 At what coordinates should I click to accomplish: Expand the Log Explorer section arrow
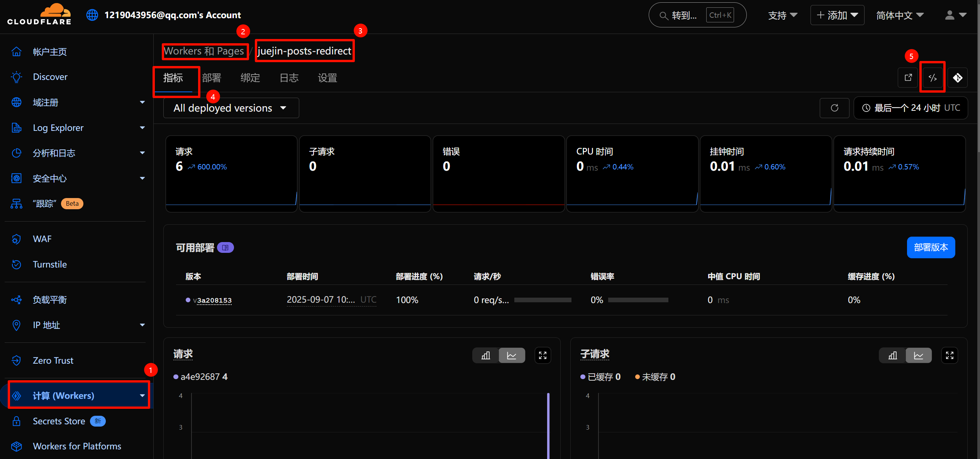click(x=142, y=128)
